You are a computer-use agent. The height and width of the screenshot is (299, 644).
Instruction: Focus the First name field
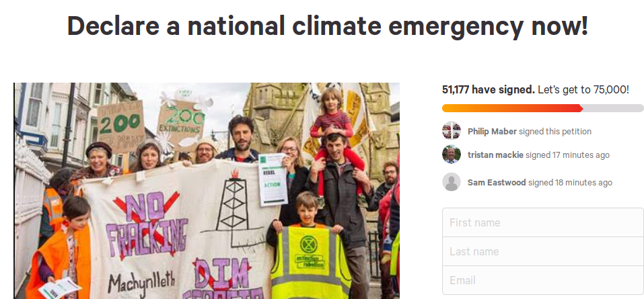click(543, 222)
